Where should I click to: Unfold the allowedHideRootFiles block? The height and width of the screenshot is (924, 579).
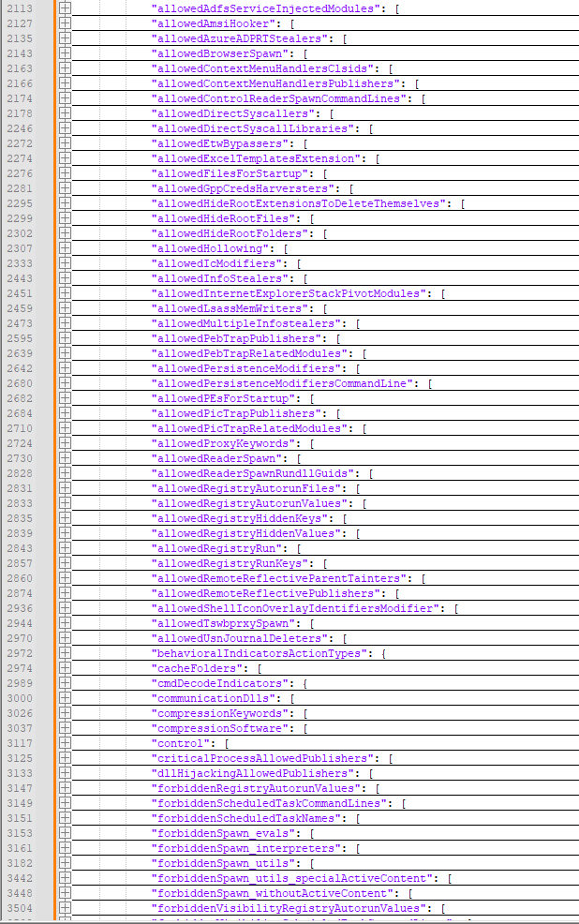click(65, 218)
